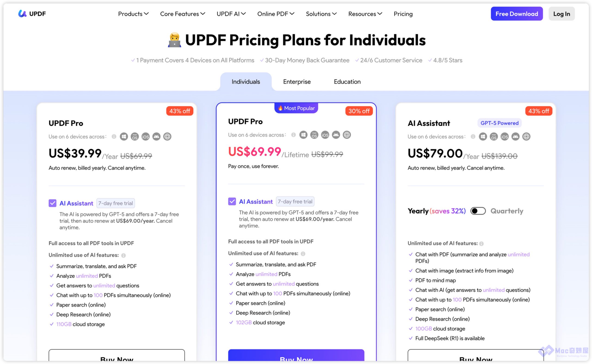Switch to the Enterprise tab

297,82
